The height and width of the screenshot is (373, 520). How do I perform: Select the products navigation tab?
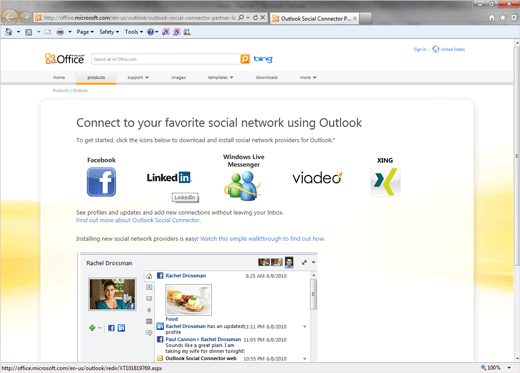click(x=96, y=77)
